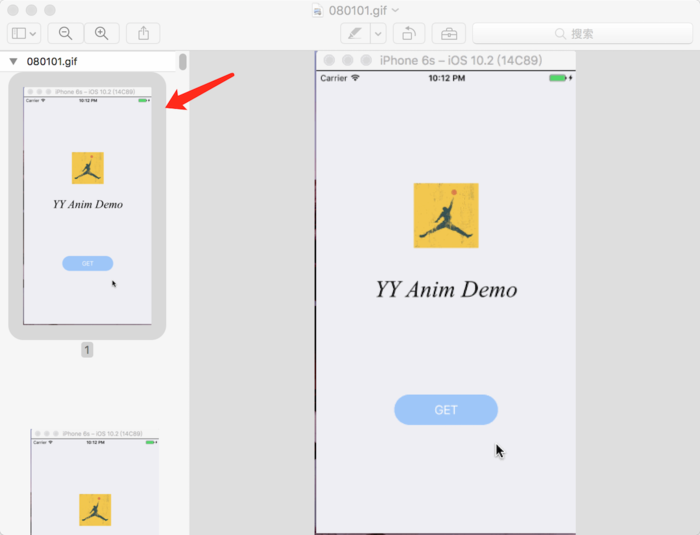Rotate the image with the rotate button

pyautogui.click(x=408, y=33)
